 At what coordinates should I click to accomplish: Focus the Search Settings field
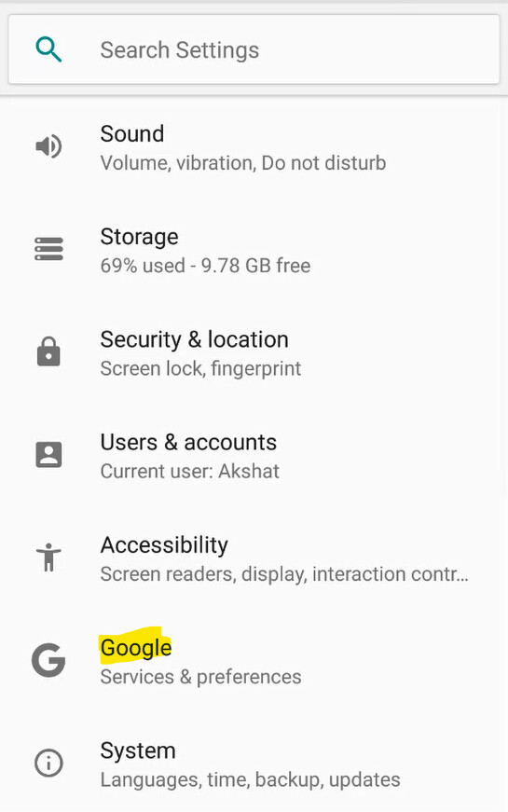pos(254,49)
